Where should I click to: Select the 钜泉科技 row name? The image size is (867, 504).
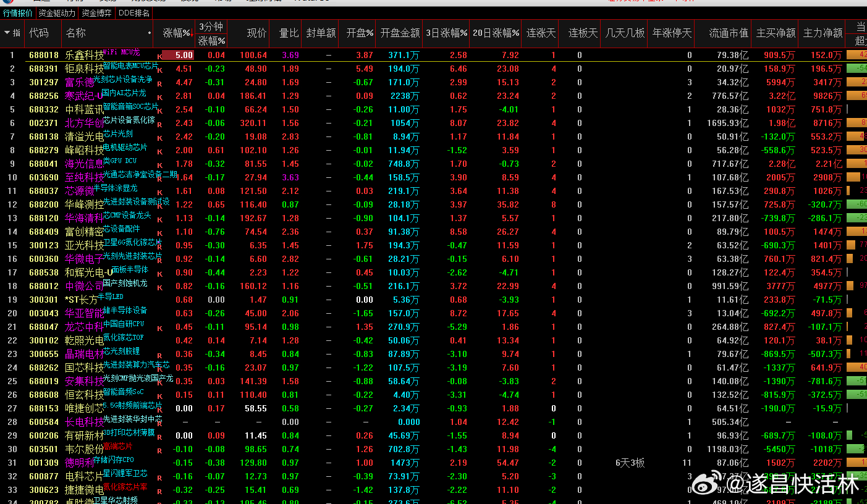point(85,69)
